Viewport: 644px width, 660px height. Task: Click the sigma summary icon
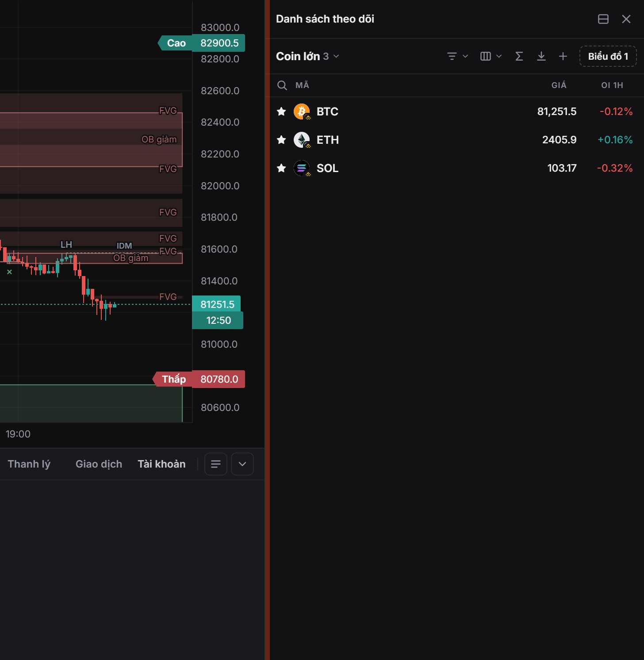tap(519, 56)
